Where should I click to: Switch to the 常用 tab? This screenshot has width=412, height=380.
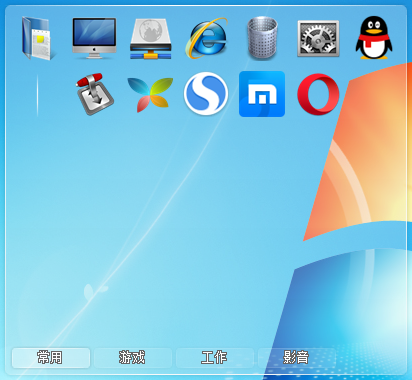click(x=51, y=358)
